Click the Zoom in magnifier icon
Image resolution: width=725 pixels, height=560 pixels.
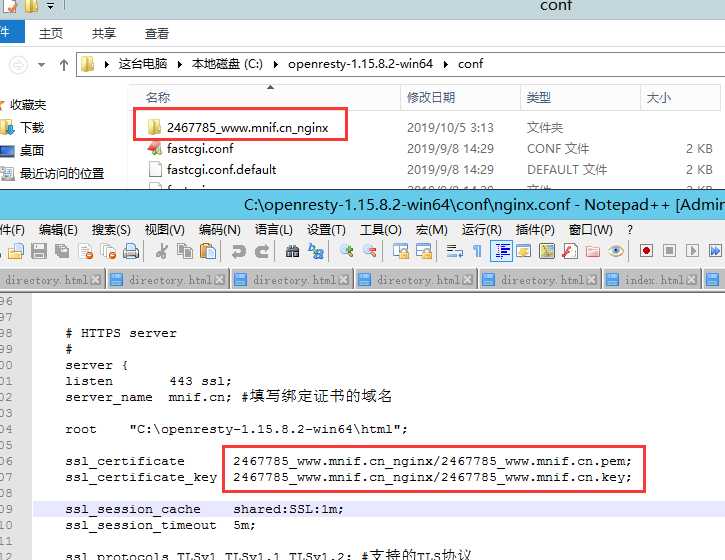(347, 251)
